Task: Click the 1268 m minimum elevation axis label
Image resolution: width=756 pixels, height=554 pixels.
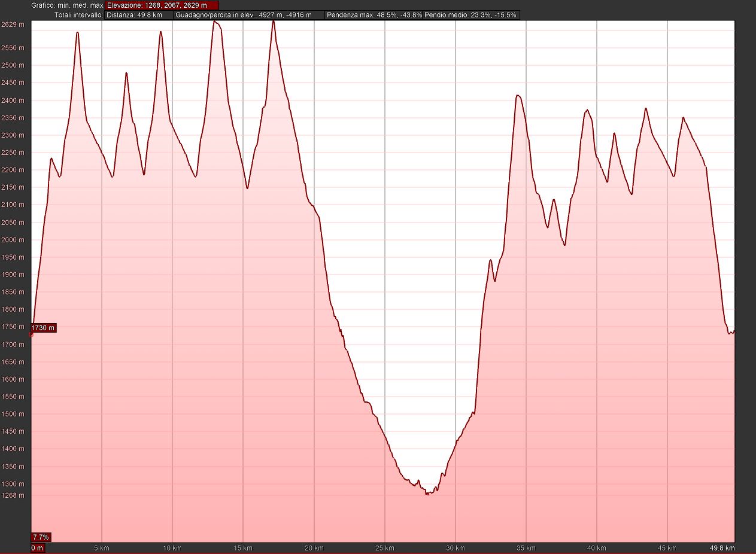Action: (13, 495)
